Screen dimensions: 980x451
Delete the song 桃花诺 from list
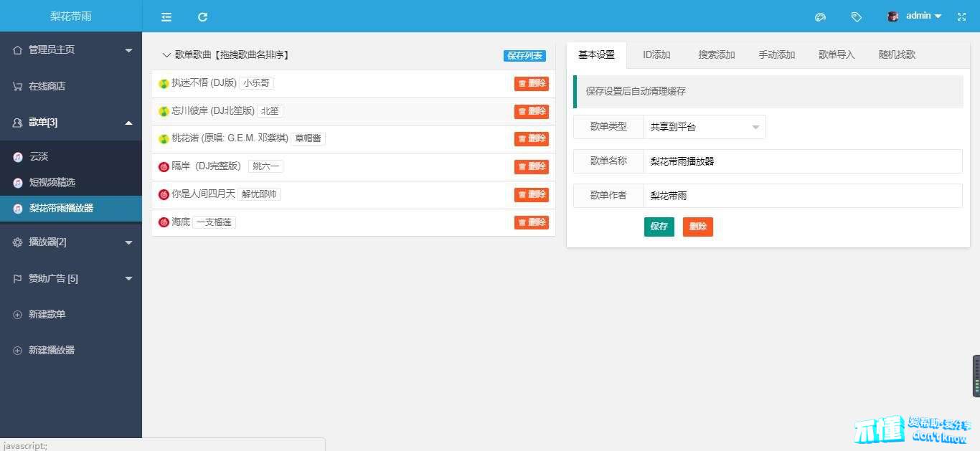pyautogui.click(x=531, y=138)
